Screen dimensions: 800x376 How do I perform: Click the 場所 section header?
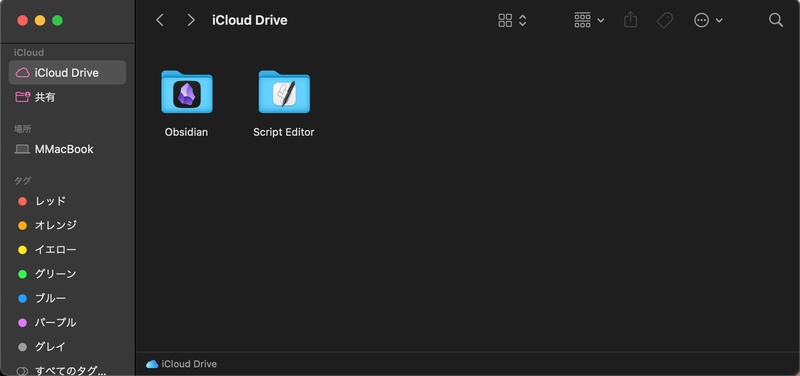tap(23, 129)
